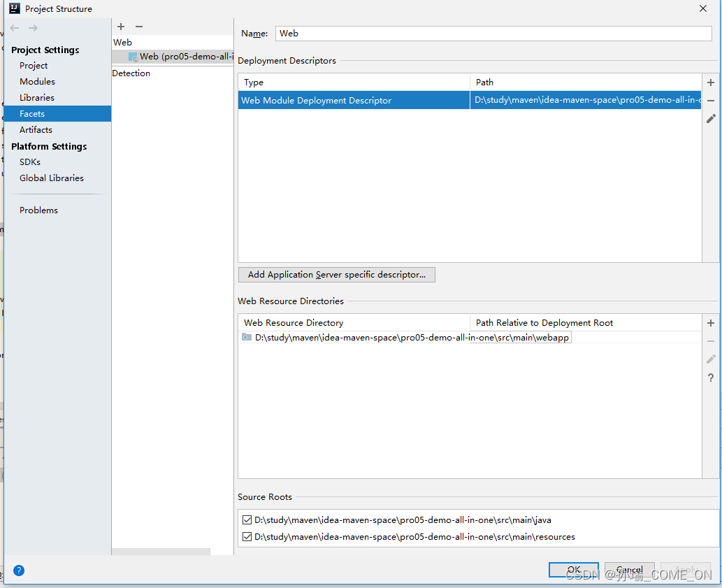Select Web Module Deployment Descriptor row
The image size is (722, 588).
[x=354, y=101]
